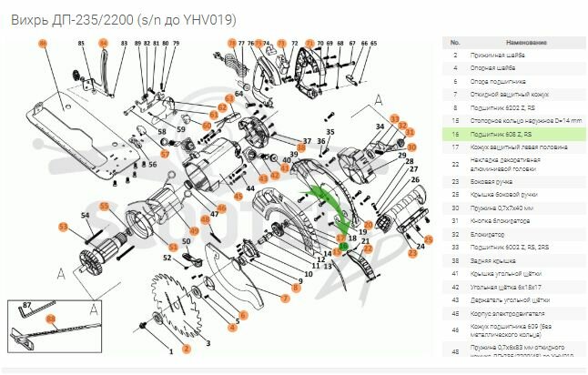Choose orange part marker 32

pyautogui.click(x=402, y=126)
